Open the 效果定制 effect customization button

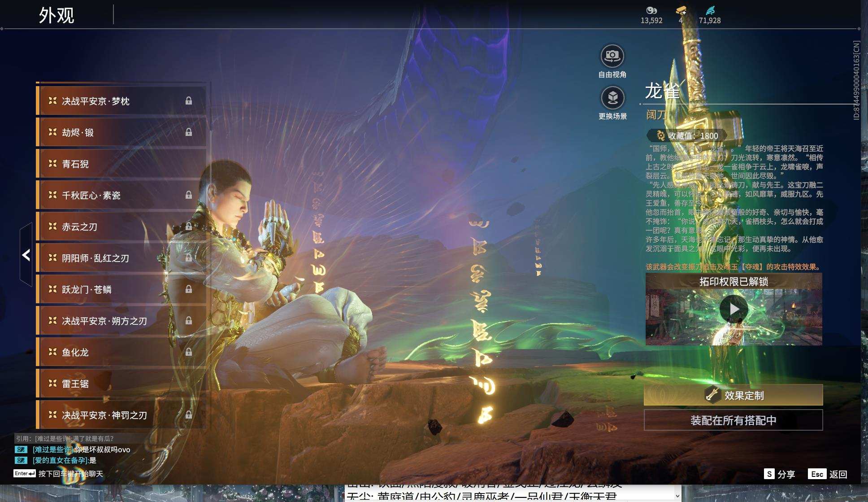point(733,395)
